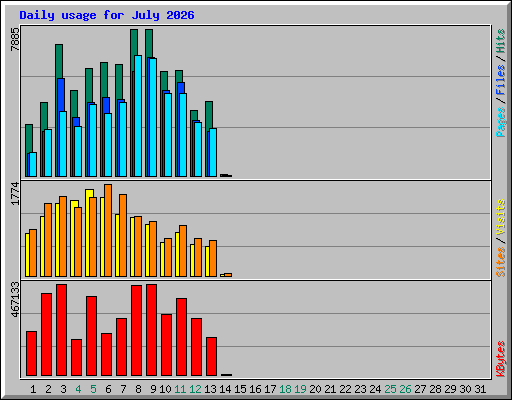Click day 13 on the x-axis
This screenshot has height=400, width=512.
click(x=210, y=389)
